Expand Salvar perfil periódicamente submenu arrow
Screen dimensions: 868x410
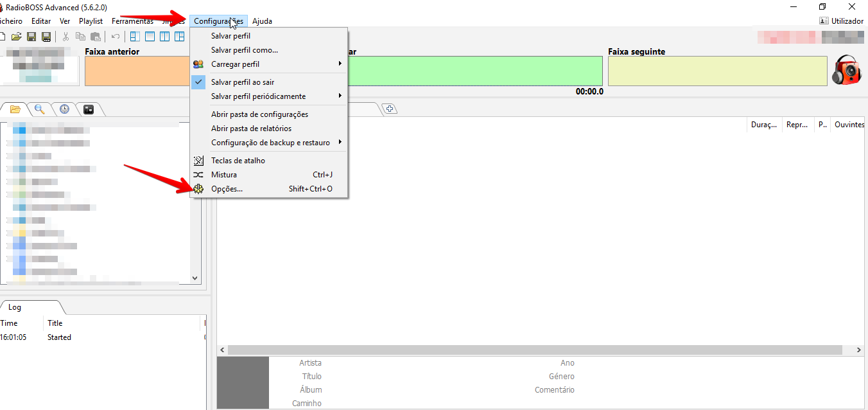click(340, 96)
